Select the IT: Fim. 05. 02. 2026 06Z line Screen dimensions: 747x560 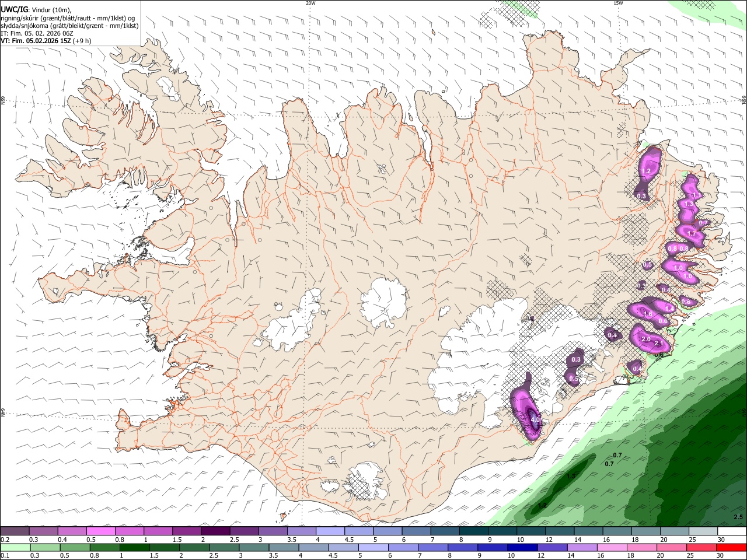(37, 33)
